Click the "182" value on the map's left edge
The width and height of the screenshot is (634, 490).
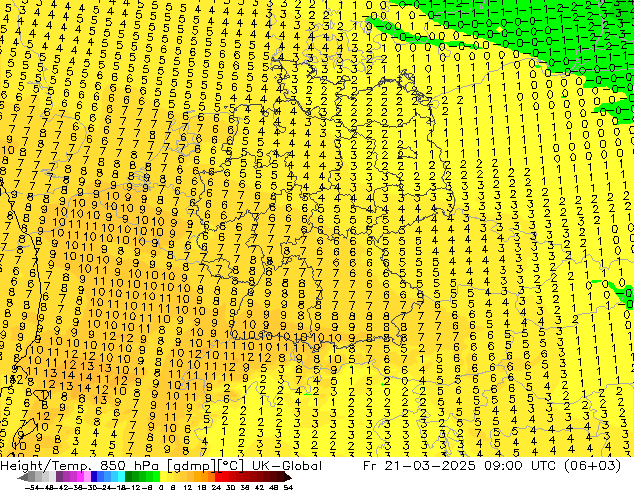click(x=13, y=379)
